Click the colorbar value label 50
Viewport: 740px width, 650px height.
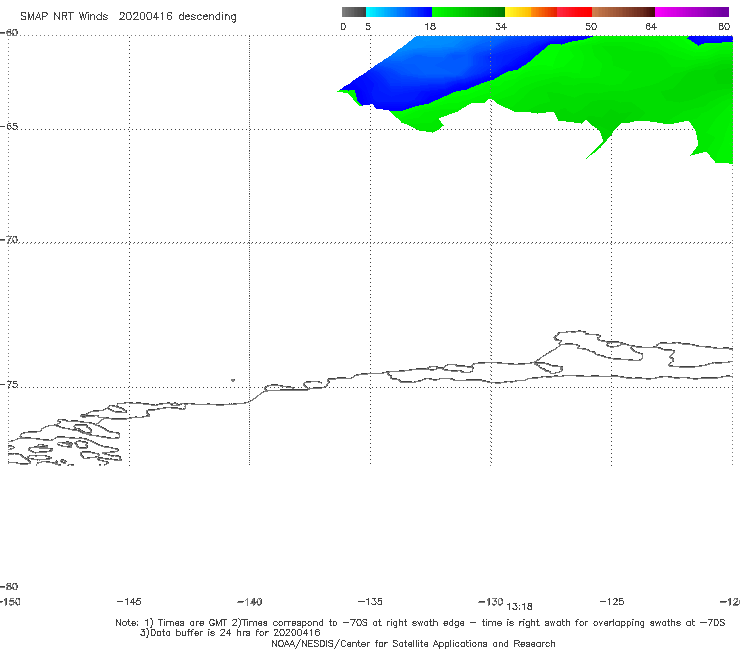(591, 26)
